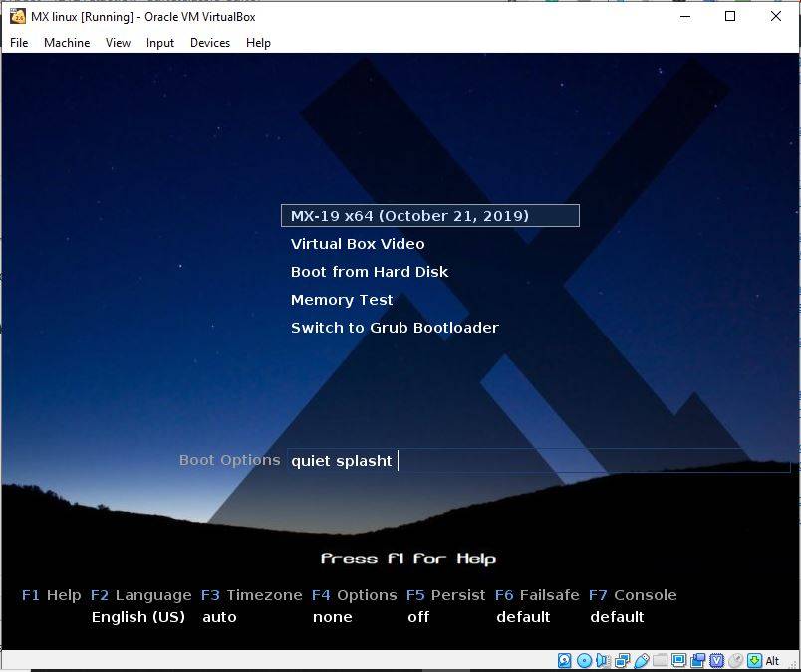
Task: Open the Input menu
Action: (x=159, y=42)
